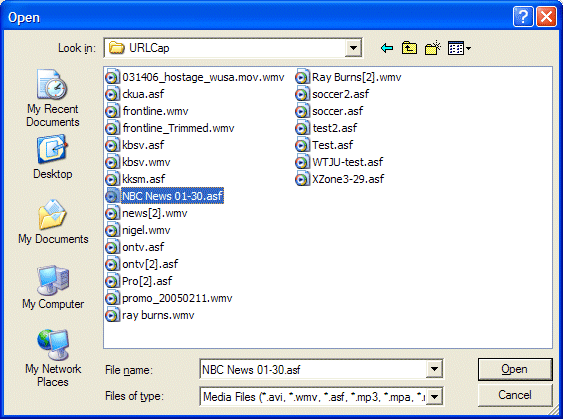This screenshot has height=419, width=563.
Task: Select the file name Ray Burns[2].wmv
Action: (x=357, y=77)
